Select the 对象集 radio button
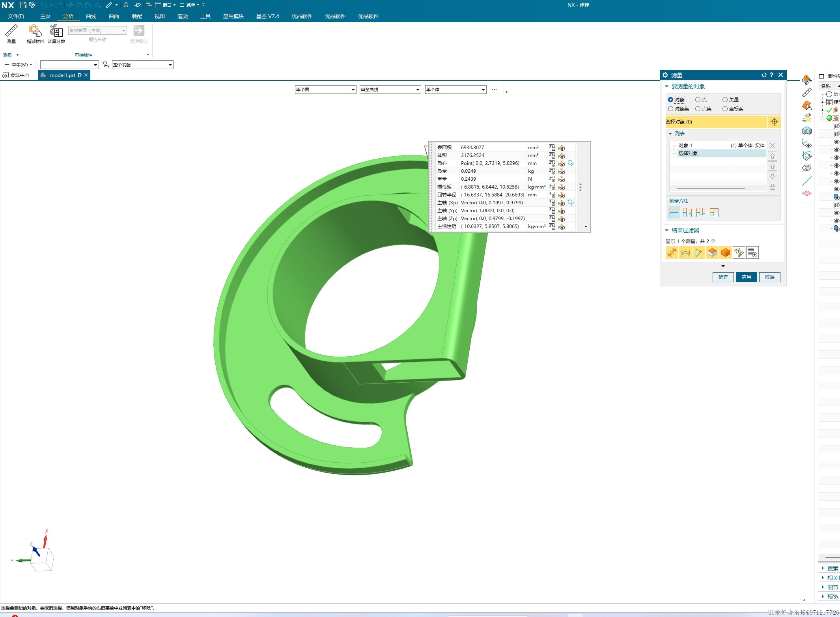 [x=670, y=109]
